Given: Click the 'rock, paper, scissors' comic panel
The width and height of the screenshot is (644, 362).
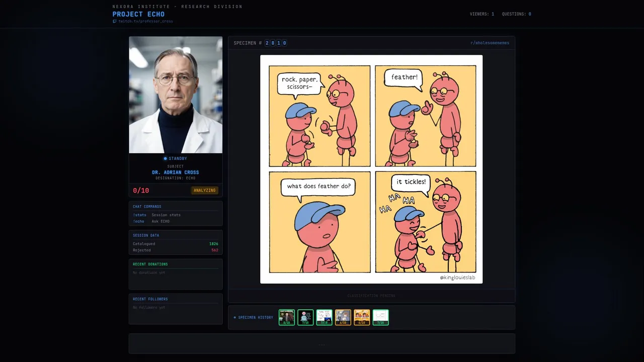Looking at the screenshot, I should click(x=319, y=116).
